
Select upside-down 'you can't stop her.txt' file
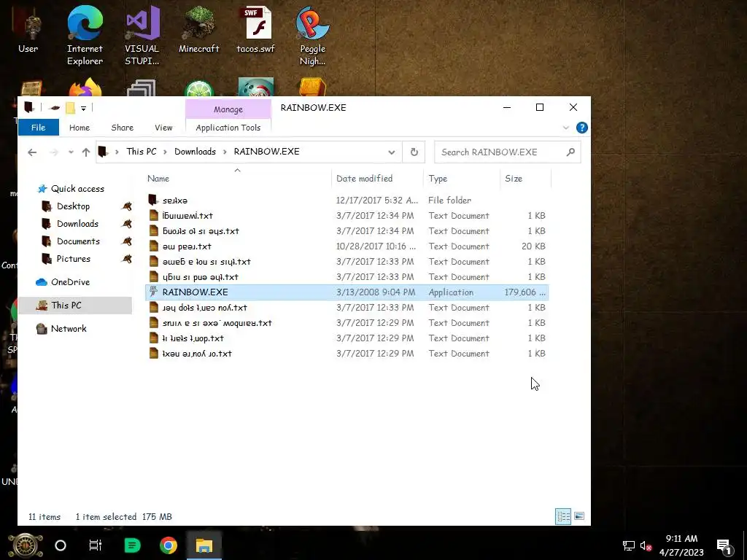point(347,308)
